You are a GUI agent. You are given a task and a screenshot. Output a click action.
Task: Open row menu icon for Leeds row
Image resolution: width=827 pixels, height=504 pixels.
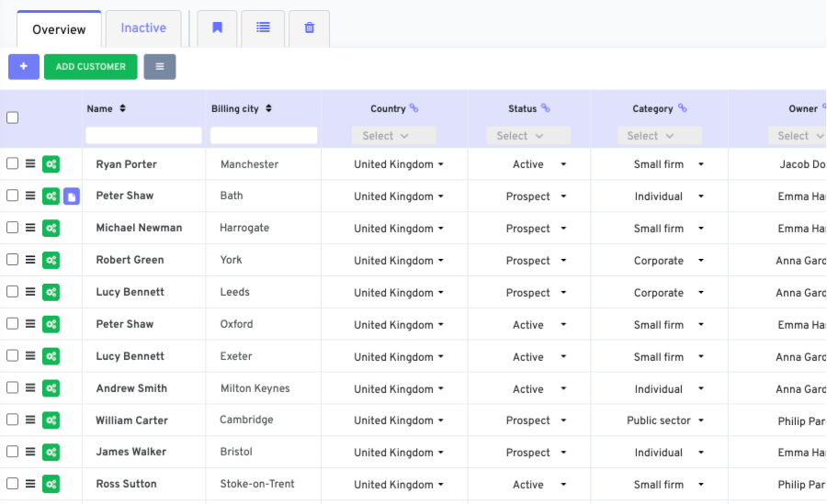coord(30,292)
